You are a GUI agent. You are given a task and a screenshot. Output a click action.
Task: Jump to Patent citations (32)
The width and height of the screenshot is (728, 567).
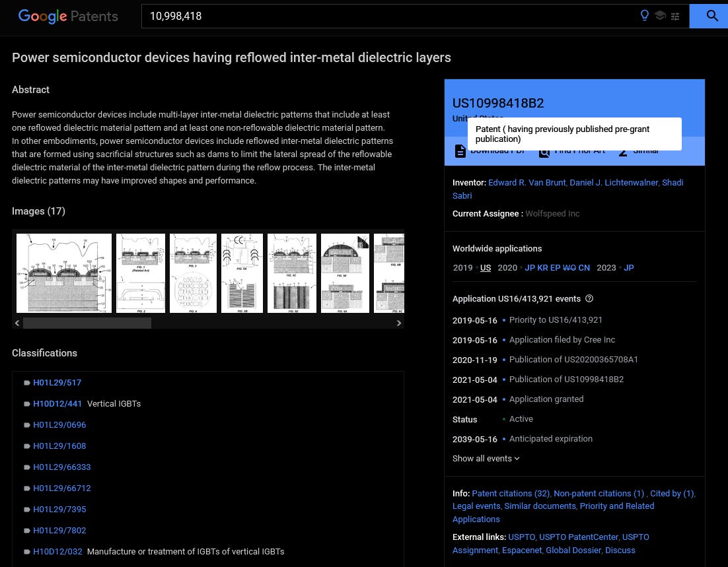(511, 493)
